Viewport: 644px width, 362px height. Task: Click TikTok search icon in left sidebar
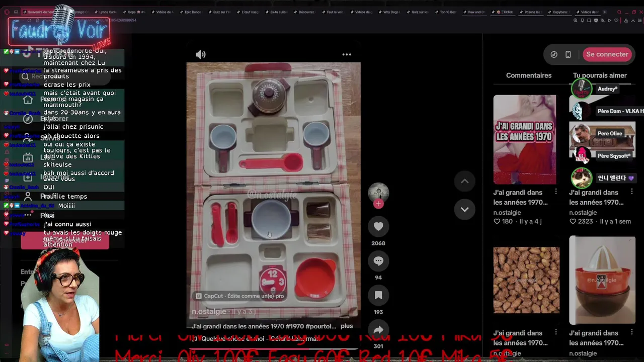(25, 76)
